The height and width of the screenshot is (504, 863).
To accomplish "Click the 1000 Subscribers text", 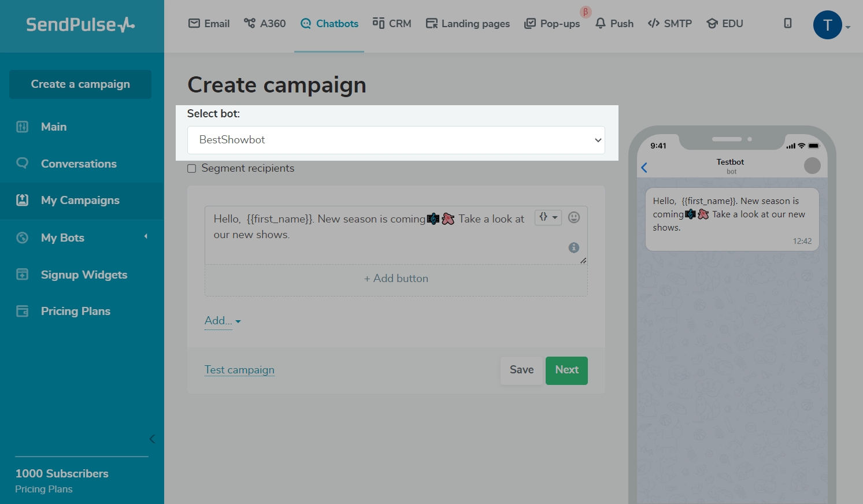I will [62, 473].
